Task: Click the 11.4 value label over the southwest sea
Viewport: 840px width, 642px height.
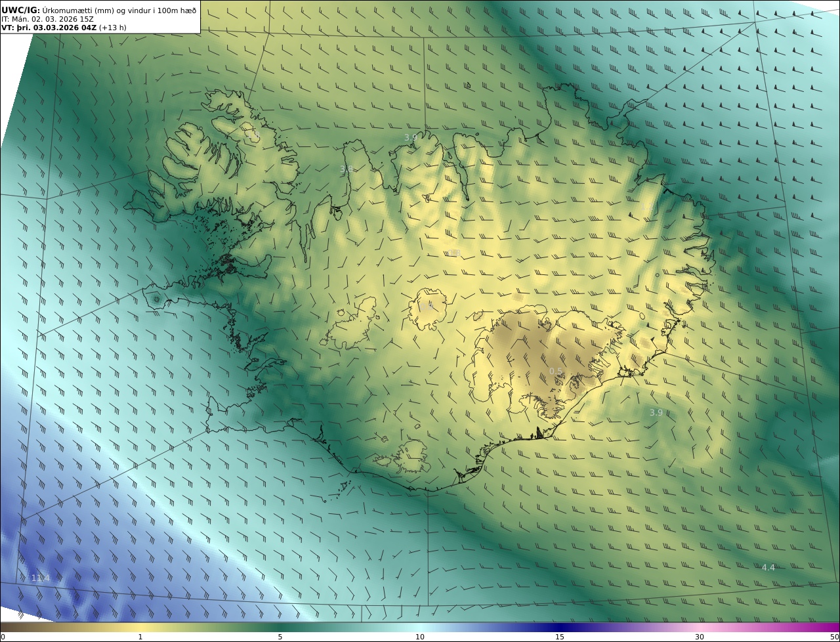Action: [40, 578]
